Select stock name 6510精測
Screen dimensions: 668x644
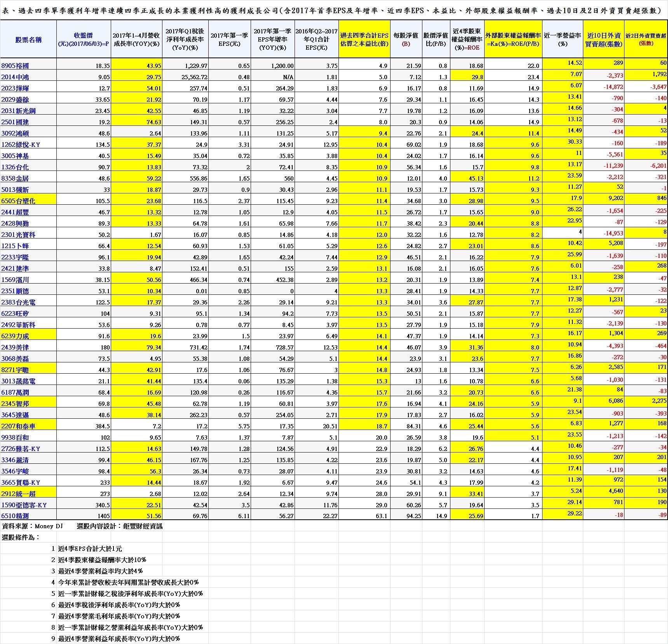click(15, 516)
